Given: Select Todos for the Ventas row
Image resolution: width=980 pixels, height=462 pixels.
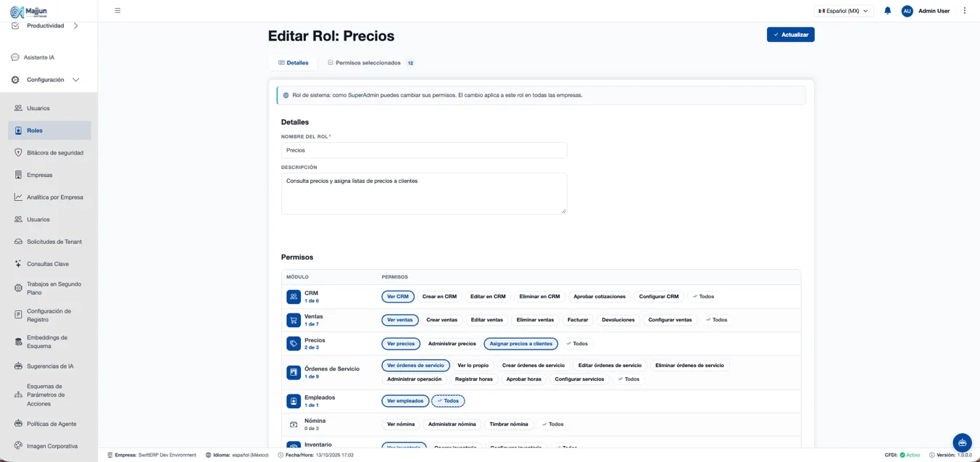Looking at the screenshot, I should coord(716,320).
